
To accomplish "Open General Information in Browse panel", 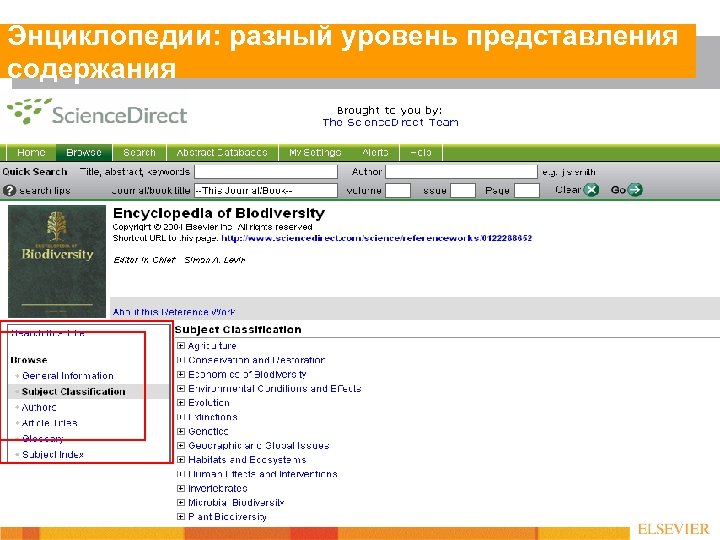I will click(68, 376).
